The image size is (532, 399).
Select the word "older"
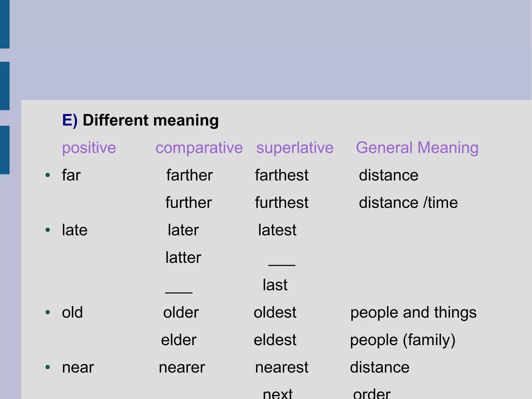(181, 312)
